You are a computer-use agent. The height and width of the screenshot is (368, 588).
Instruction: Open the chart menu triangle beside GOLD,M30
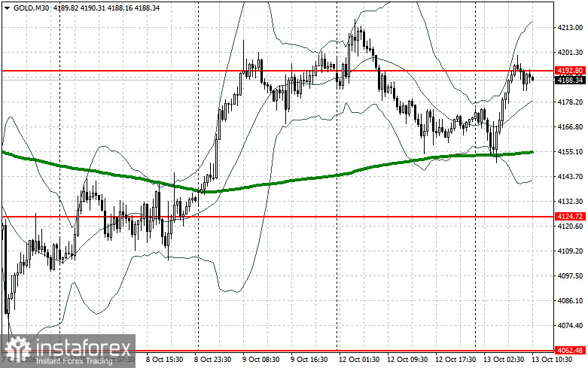7,8
